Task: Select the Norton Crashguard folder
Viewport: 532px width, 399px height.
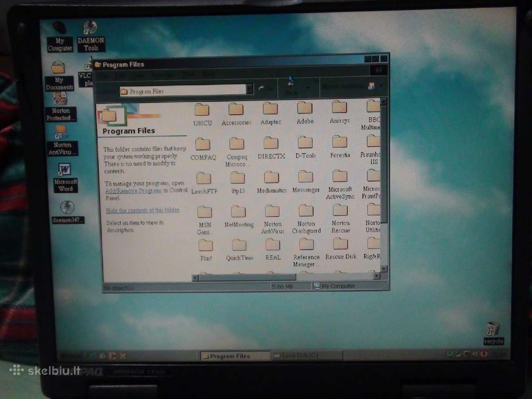Action: click(306, 219)
